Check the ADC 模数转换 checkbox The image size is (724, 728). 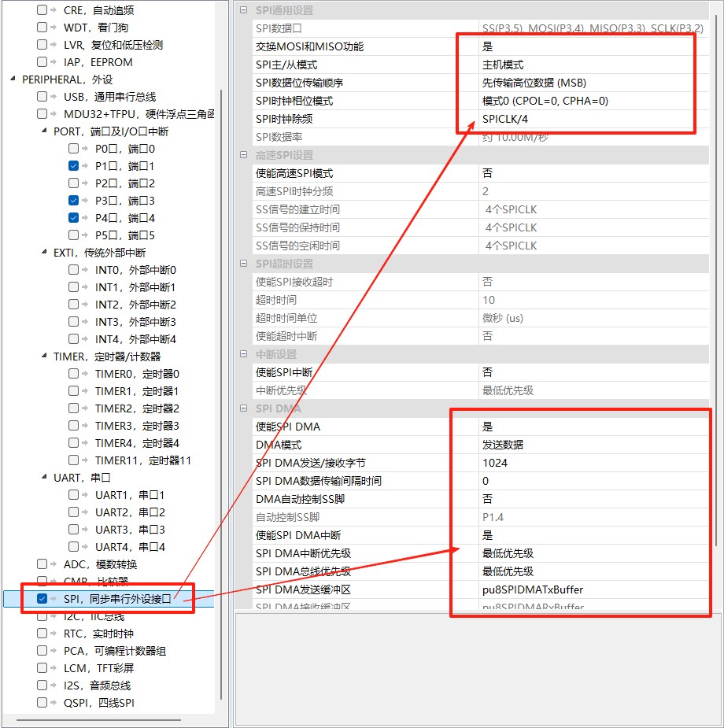tap(42, 564)
